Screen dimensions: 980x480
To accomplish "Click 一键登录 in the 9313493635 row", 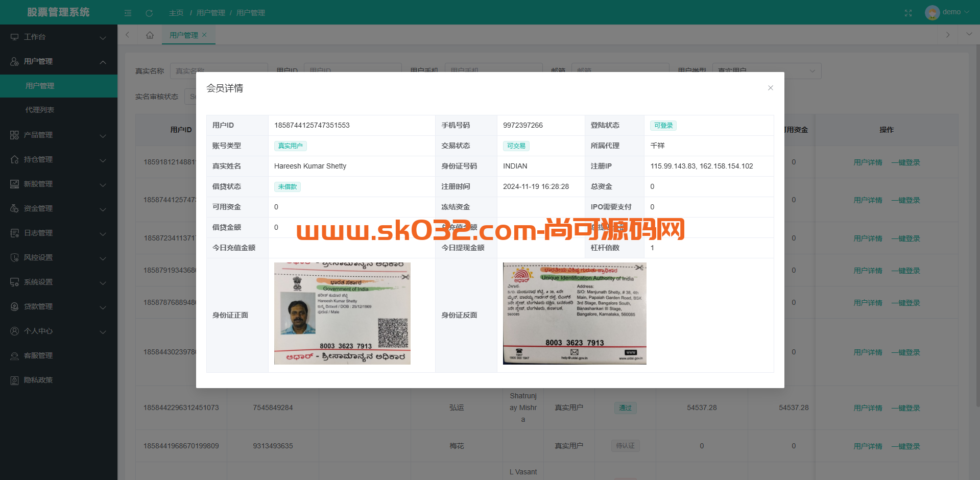I will [x=905, y=446].
